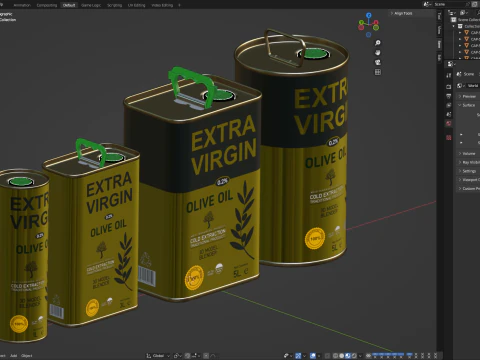This screenshot has height=360, width=480.
Task: Toggle snapping magnet in viewport header
Action: 187,356
